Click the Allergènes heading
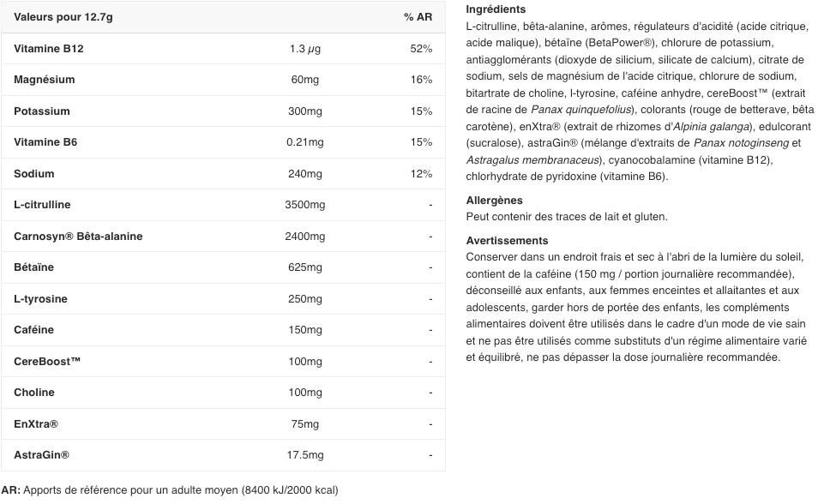Viewport: 818px width, 504px height. 494,201
